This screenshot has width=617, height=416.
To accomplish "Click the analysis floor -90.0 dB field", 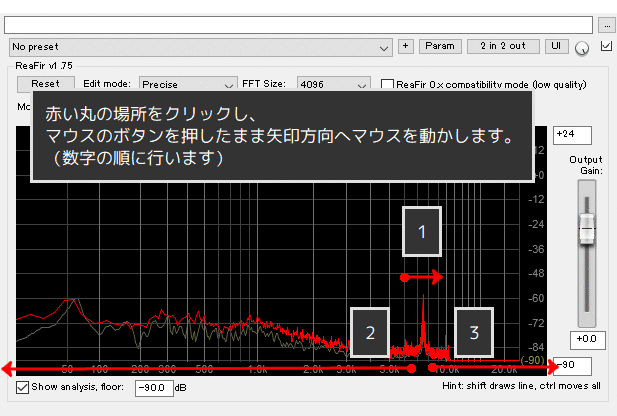I will tap(153, 387).
